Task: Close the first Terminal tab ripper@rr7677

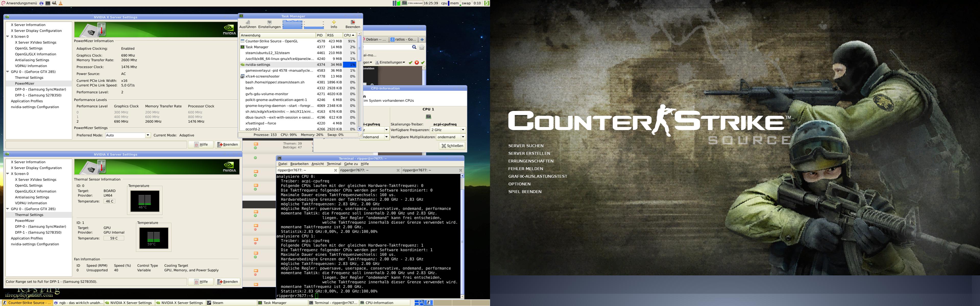Action: click(335, 170)
